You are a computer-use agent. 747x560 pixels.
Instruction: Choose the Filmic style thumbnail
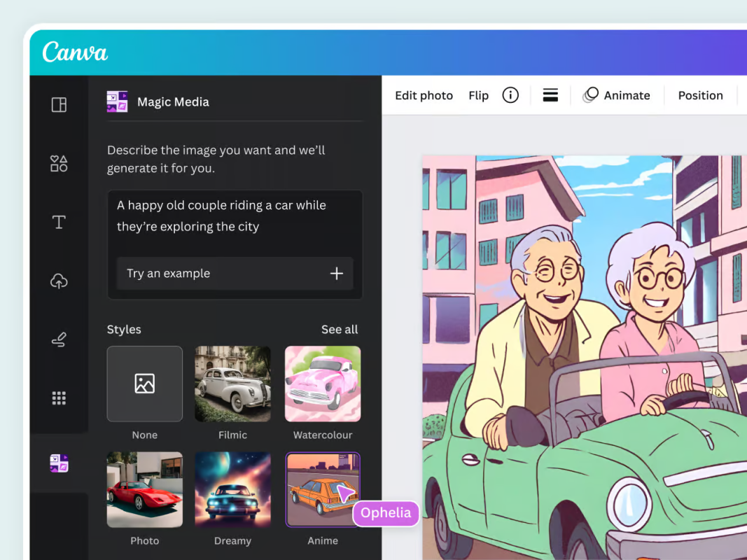click(x=232, y=384)
